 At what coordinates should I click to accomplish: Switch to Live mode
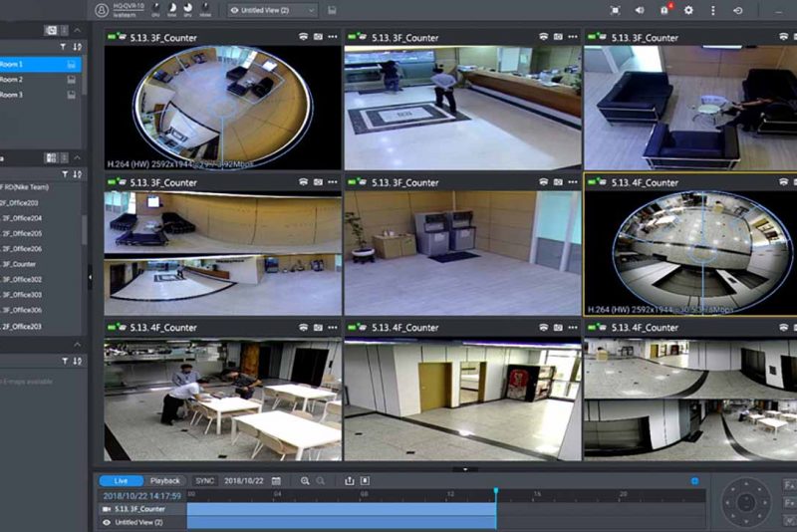(121, 480)
